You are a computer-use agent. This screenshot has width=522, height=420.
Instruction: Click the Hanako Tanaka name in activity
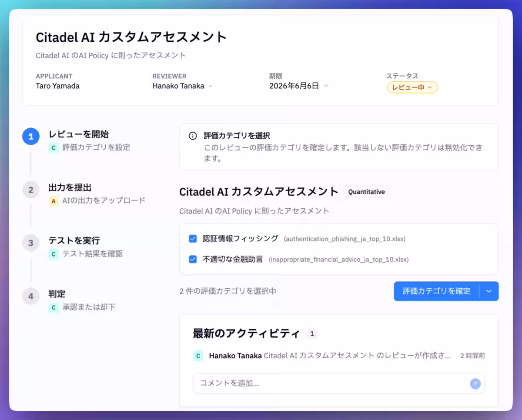click(235, 356)
